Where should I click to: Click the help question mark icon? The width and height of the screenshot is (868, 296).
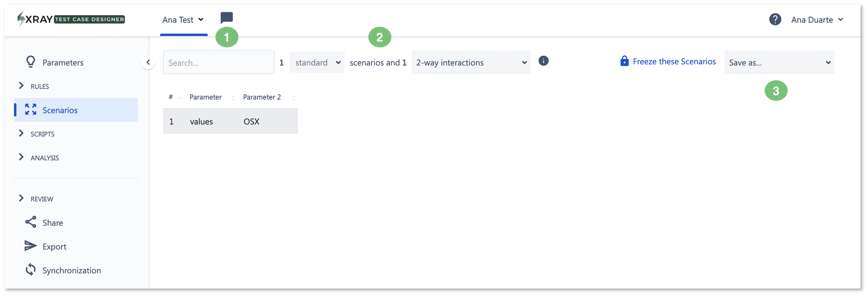click(775, 20)
